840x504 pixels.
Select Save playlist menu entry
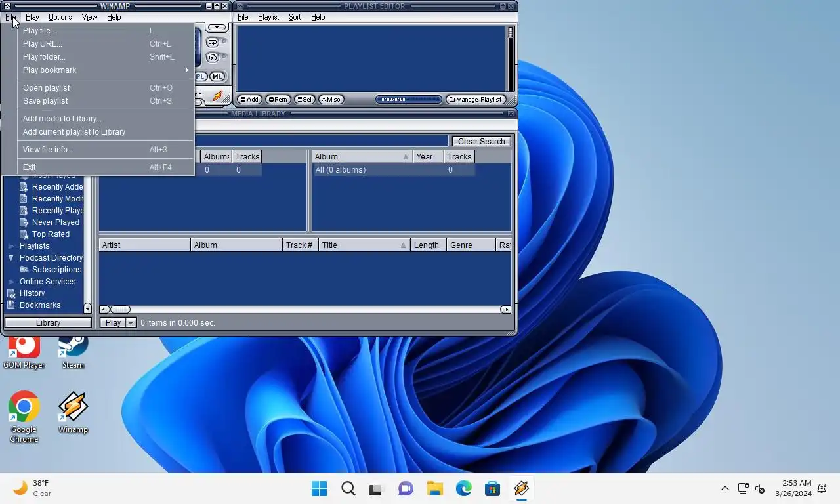(106, 101)
